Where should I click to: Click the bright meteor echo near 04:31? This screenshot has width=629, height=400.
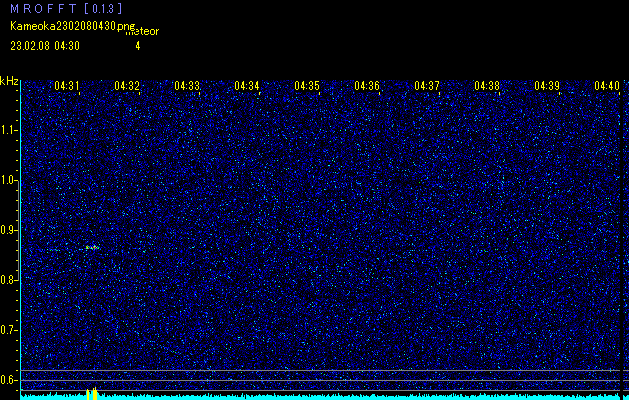point(92,248)
